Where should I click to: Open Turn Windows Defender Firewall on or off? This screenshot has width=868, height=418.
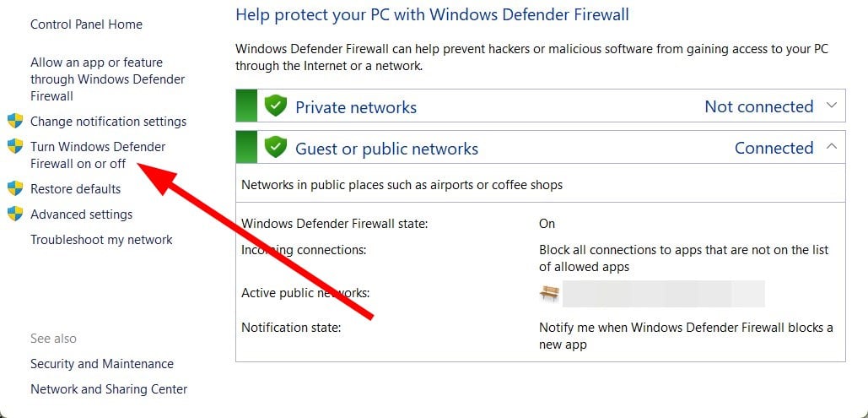click(98, 155)
